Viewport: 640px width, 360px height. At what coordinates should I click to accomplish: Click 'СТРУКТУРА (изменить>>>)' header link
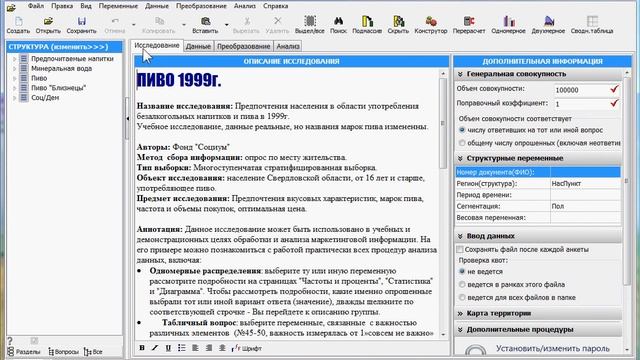pos(58,47)
